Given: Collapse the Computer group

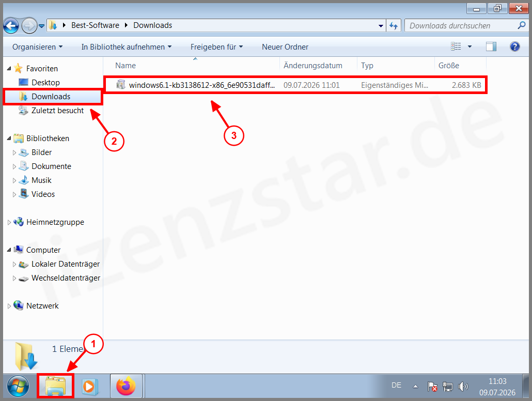Looking at the screenshot, I should click(9, 250).
